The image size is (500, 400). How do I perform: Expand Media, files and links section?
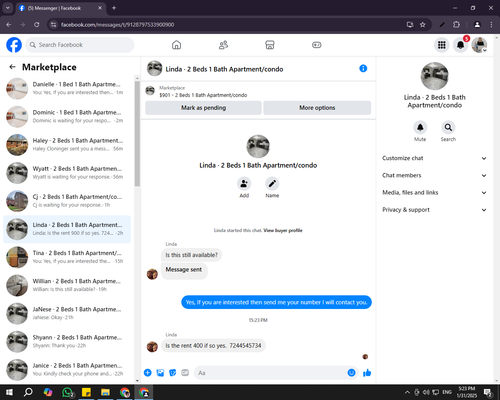(x=434, y=192)
